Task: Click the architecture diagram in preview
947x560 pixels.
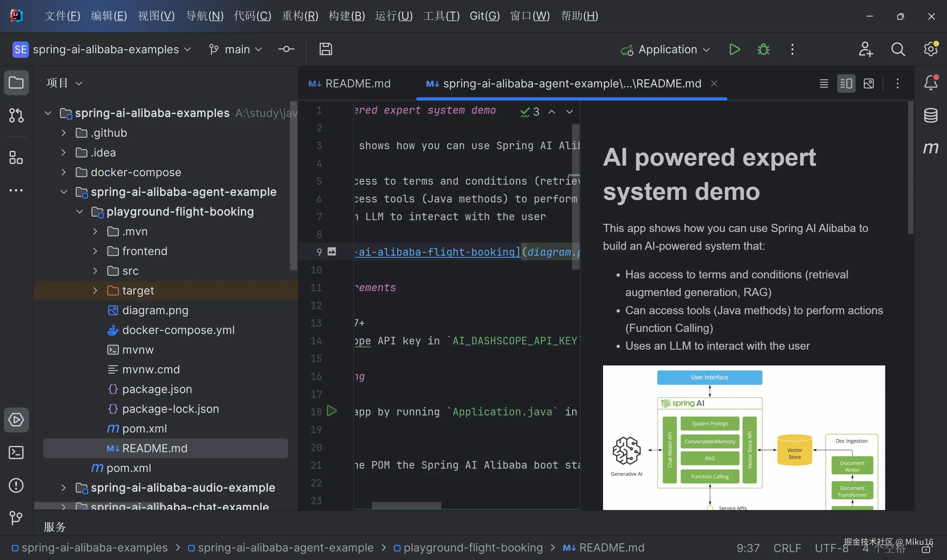Action: click(743, 438)
